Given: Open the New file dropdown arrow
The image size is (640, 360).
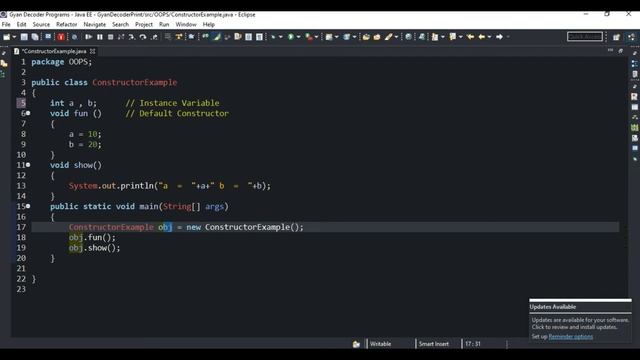Looking at the screenshot, I should tap(14, 37).
